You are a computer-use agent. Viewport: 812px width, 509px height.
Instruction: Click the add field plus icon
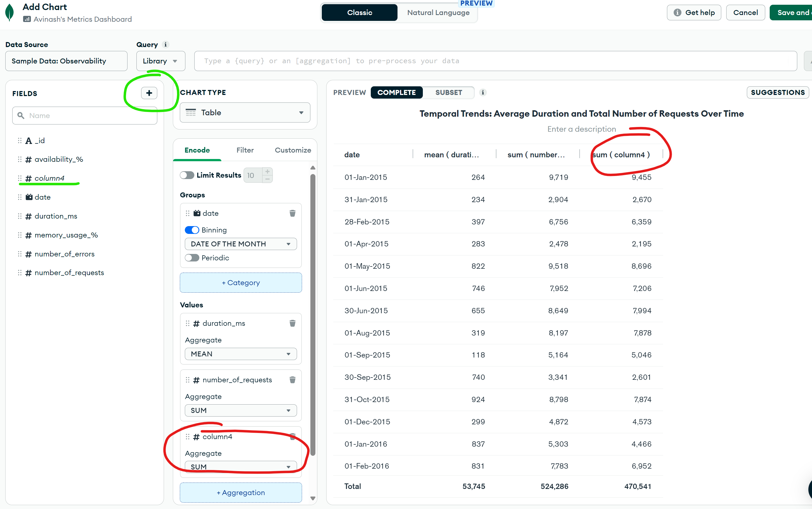[x=149, y=93]
